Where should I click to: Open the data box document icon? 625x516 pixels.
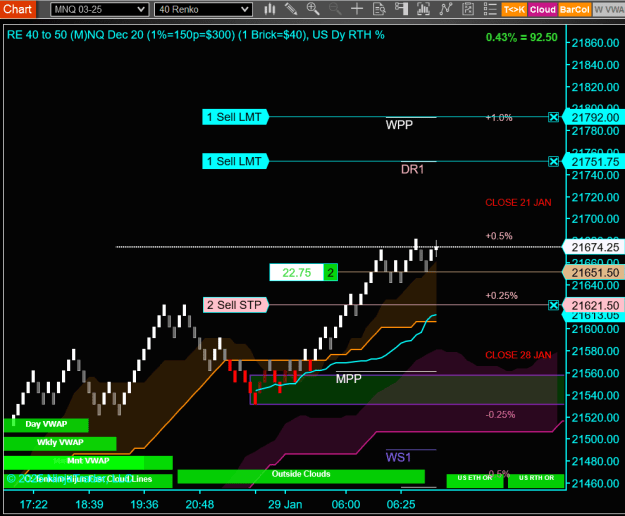[x=379, y=9]
